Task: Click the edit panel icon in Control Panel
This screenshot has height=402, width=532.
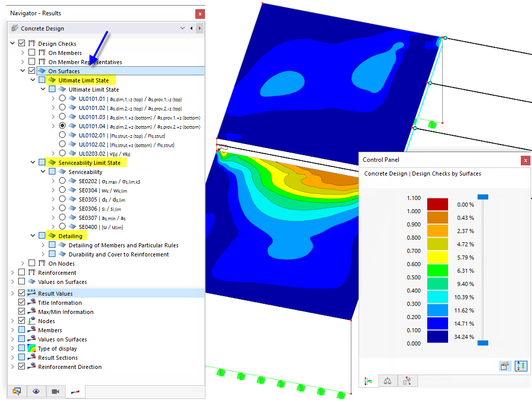Action: pyautogui.click(x=505, y=366)
